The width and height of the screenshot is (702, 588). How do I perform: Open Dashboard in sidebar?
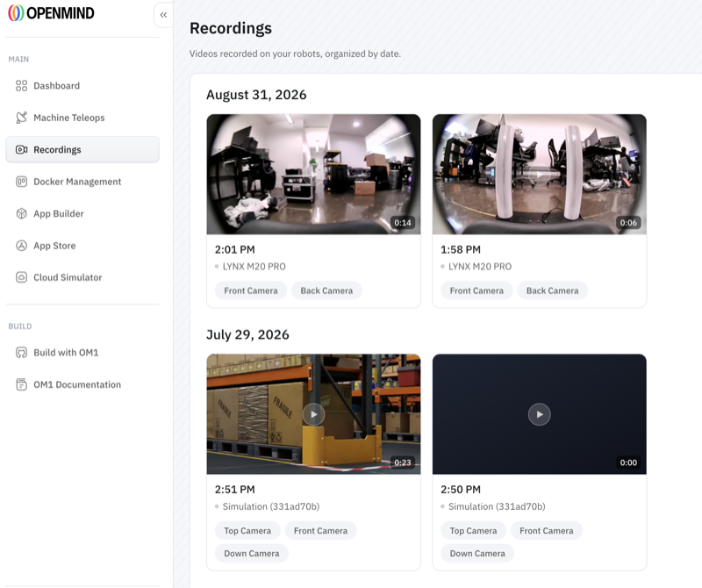82,85
